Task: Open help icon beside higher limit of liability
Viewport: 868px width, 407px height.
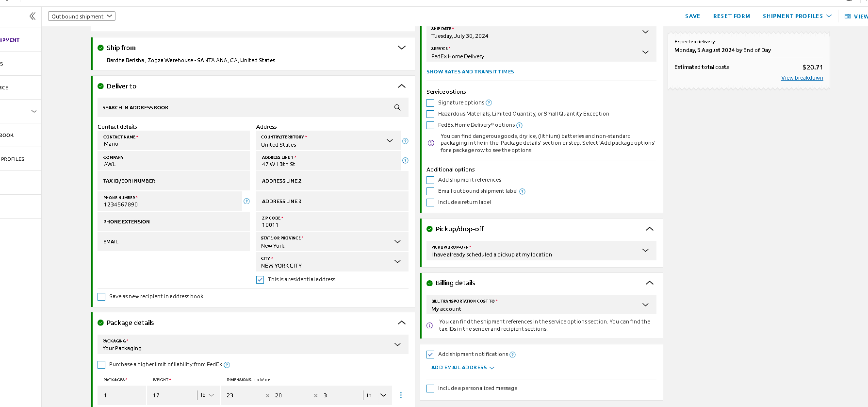Action: [227, 365]
